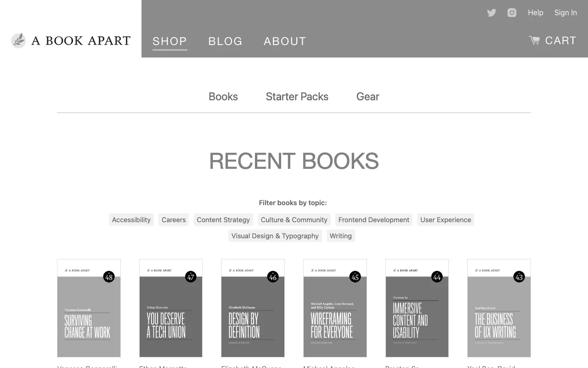
Task: Open the Instagram icon link
Action: tap(512, 13)
